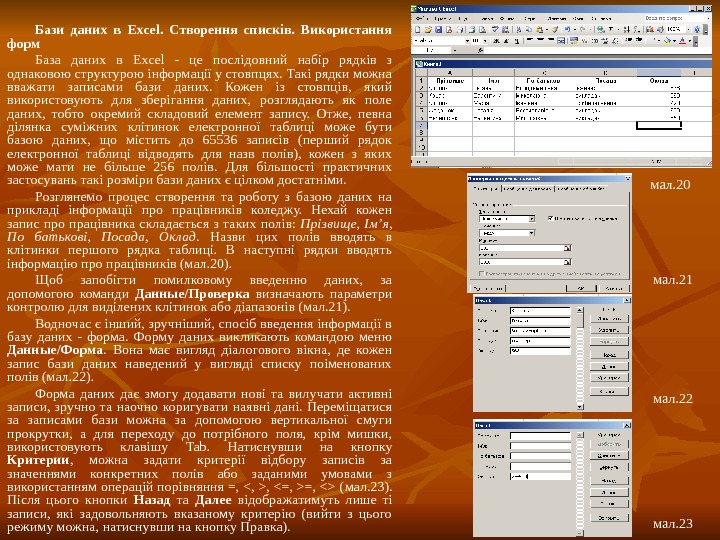Click the Copy icon in Excel toolbar
Screen dimensions: 720x540
pyautogui.click(x=529, y=29)
